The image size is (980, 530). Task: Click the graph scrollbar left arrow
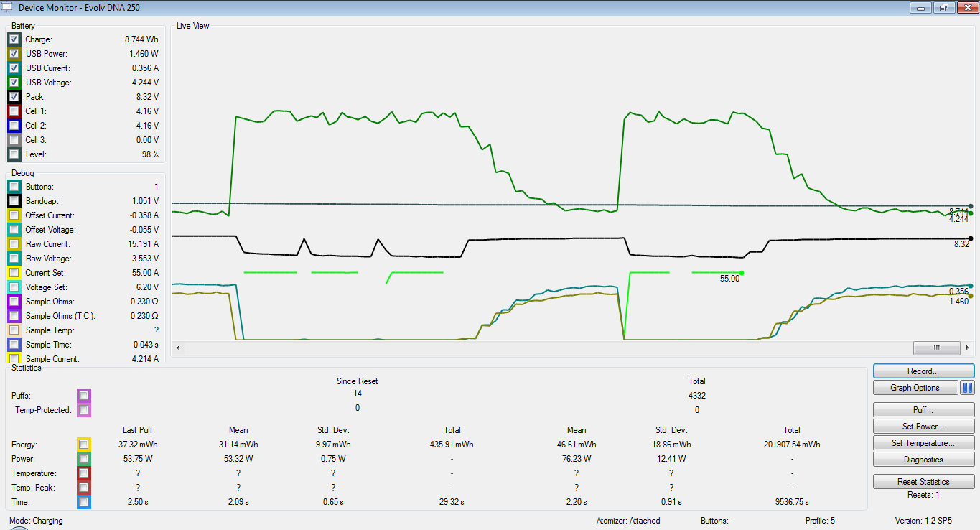point(178,348)
